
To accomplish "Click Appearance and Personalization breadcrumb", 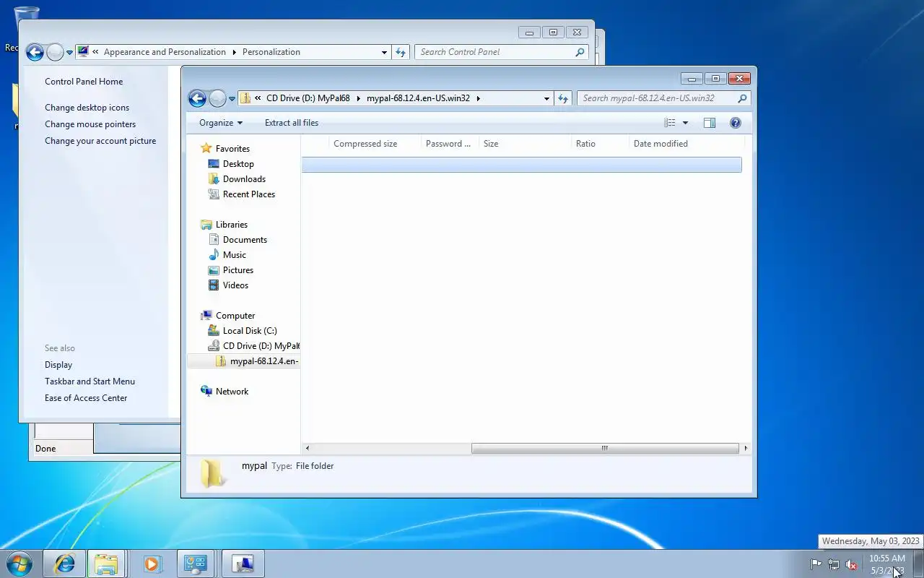I will point(165,52).
